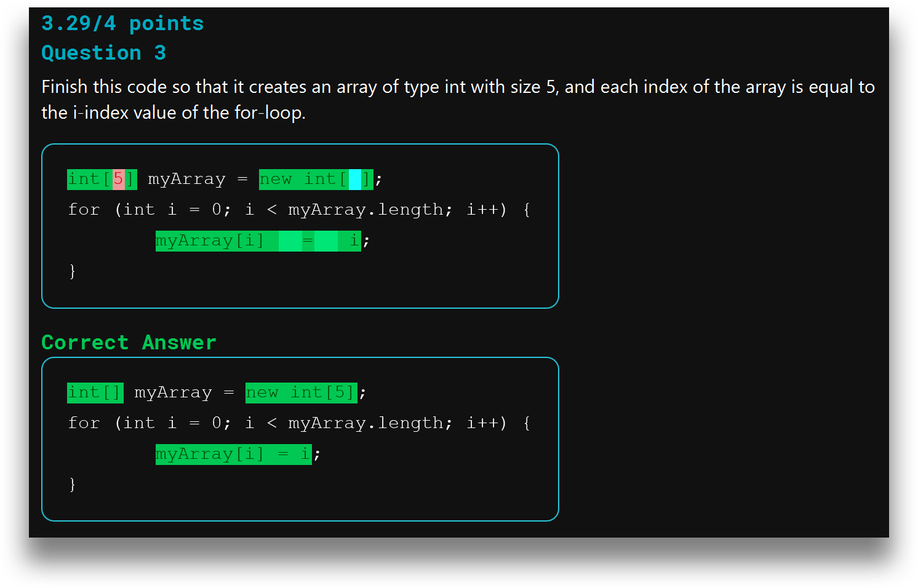The image size is (918, 588).
Task: Click the 'int[]' highlight under Correct Answer
Action: [x=95, y=392]
